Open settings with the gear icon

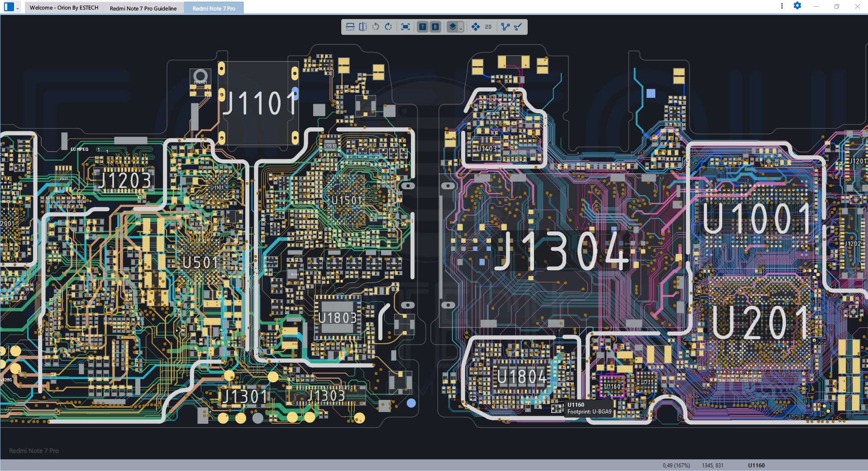[x=797, y=6]
